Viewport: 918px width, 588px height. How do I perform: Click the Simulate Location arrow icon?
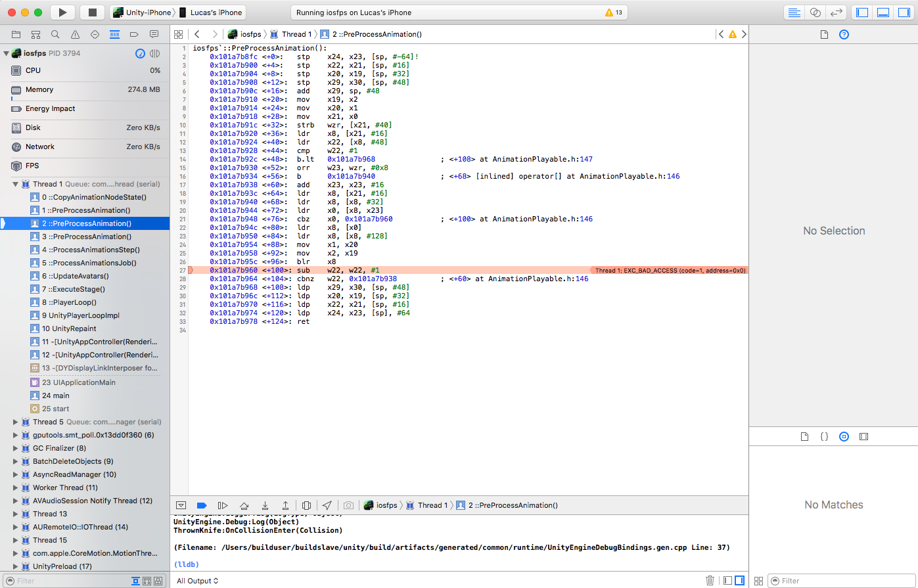tap(327, 505)
